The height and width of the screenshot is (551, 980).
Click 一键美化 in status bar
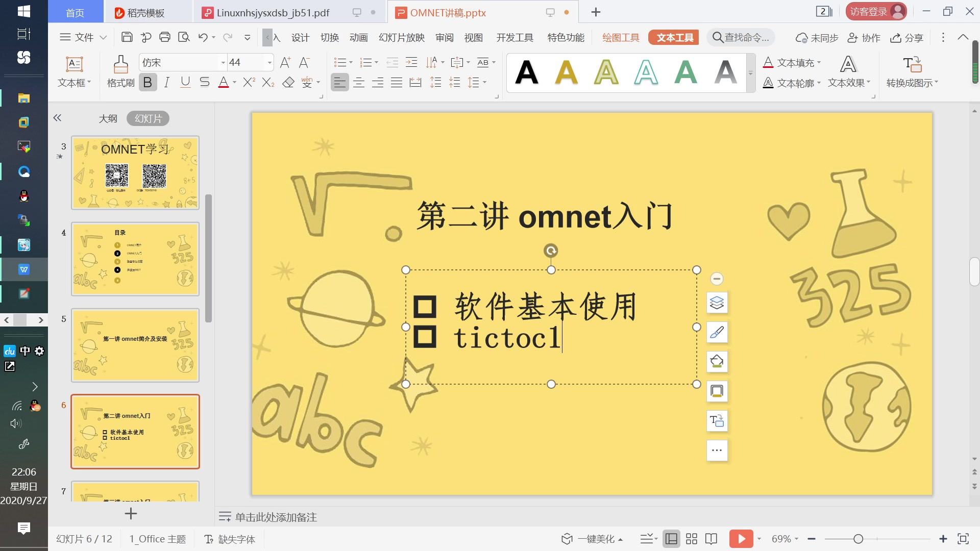(x=592, y=539)
